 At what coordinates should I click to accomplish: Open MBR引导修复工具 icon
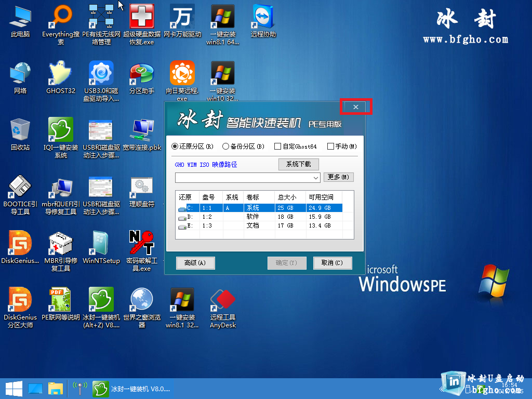pos(61,251)
